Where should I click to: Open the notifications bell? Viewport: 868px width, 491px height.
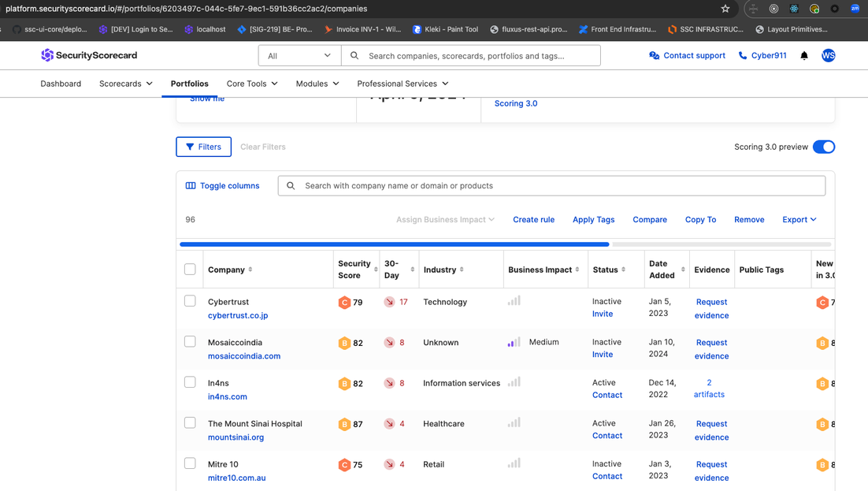(804, 55)
